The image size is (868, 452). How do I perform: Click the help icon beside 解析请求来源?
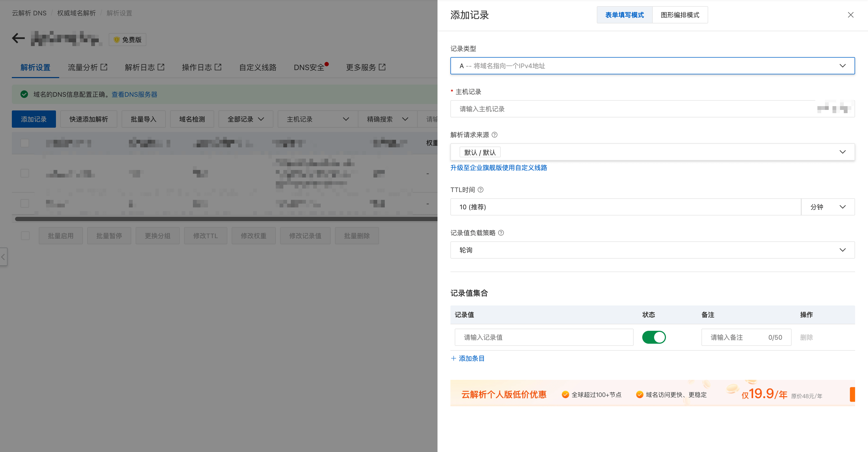[494, 135]
